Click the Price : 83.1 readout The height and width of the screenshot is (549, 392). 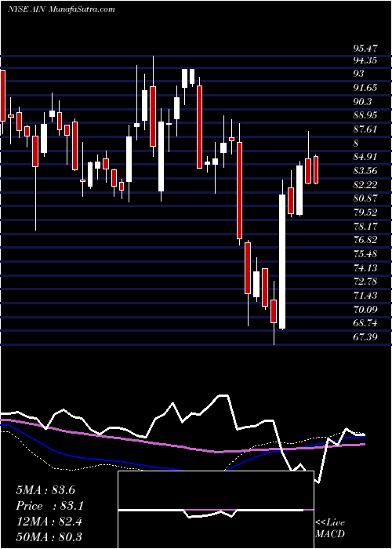(x=50, y=506)
